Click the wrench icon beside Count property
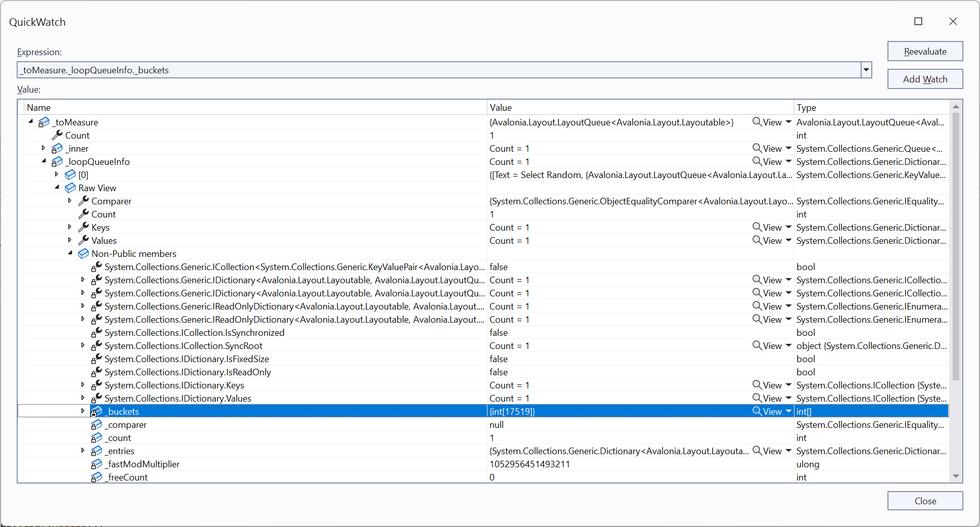This screenshot has width=980, height=527. pos(57,135)
